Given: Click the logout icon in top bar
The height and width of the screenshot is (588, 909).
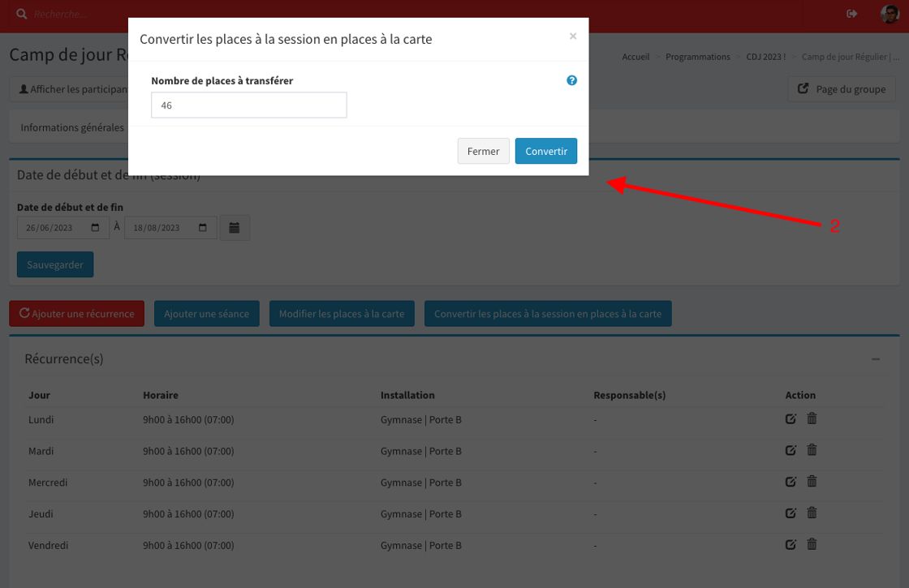Looking at the screenshot, I should pos(851,14).
